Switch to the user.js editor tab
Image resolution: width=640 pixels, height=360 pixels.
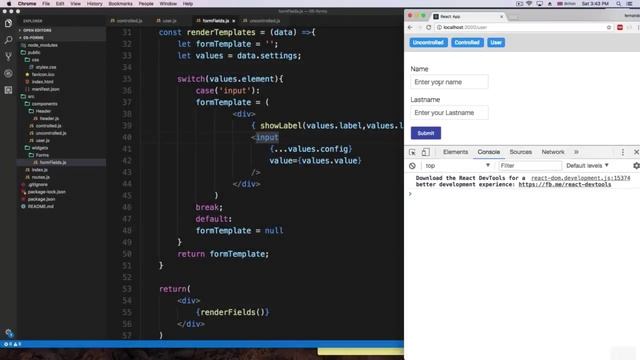pyautogui.click(x=169, y=21)
